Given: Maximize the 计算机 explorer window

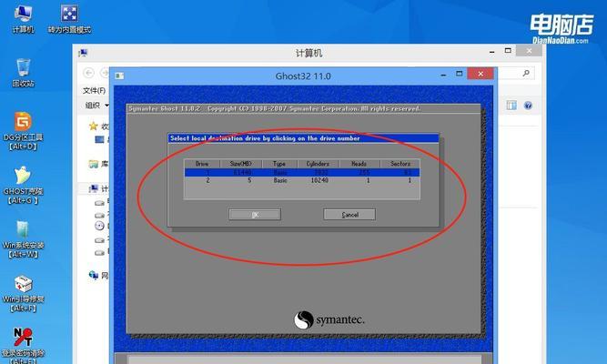Looking at the screenshot, I should coord(508,51).
